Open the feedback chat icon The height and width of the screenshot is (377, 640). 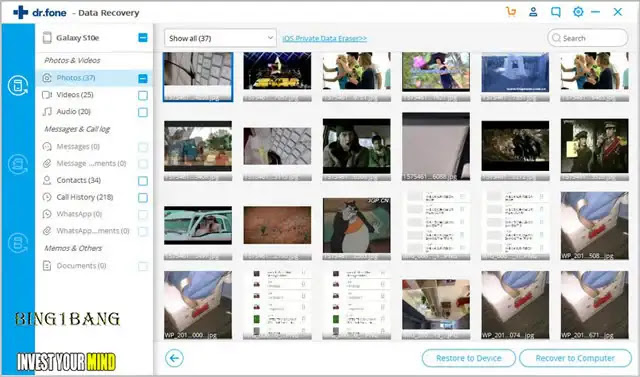click(556, 12)
